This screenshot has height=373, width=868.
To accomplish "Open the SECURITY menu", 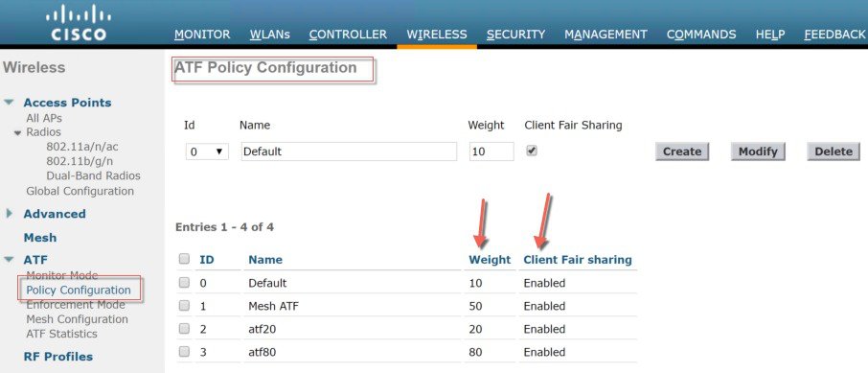I will click(x=516, y=35).
